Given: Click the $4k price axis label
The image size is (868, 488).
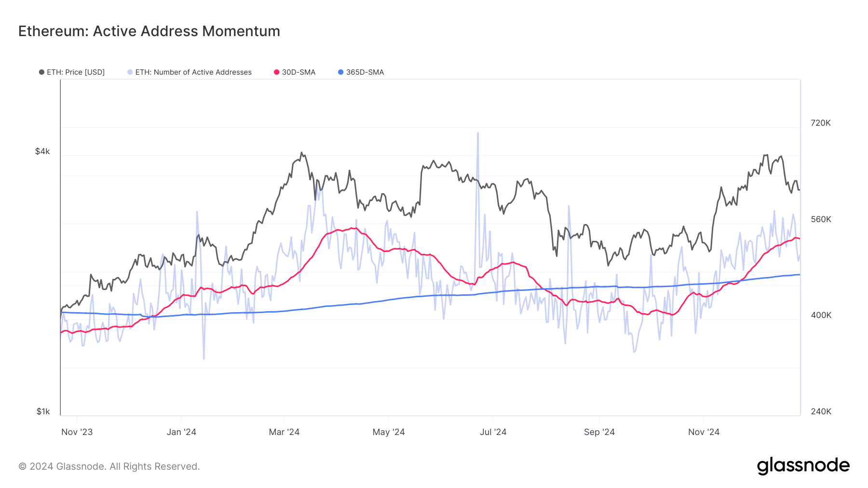Looking at the screenshot, I should (x=43, y=151).
